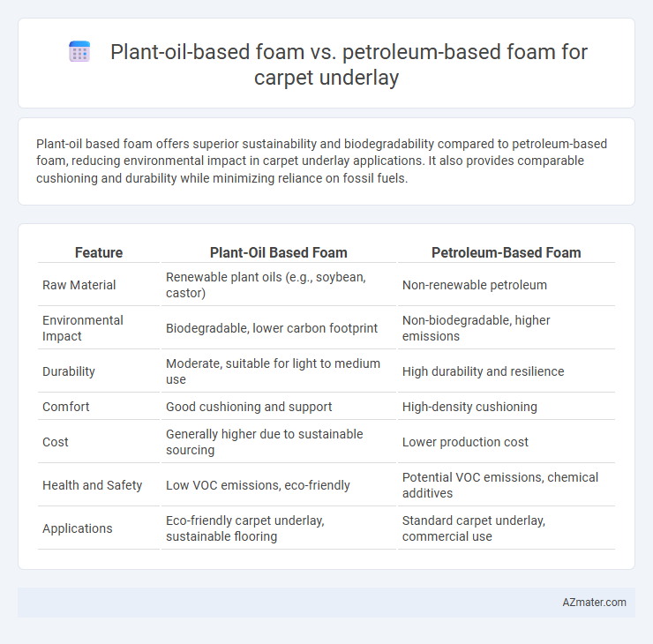Select the Feature column header
Image resolution: width=653 pixels, height=644 pixels.
pos(99,252)
